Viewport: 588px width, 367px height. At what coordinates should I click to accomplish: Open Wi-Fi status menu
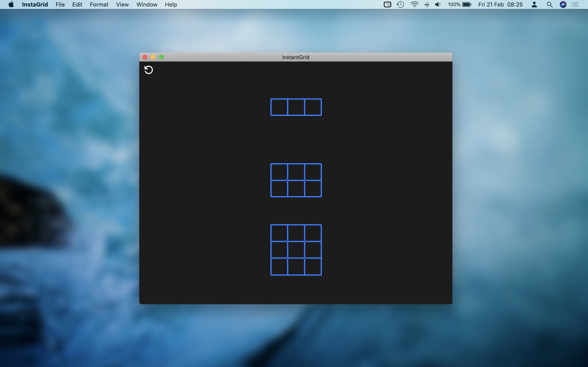point(414,5)
